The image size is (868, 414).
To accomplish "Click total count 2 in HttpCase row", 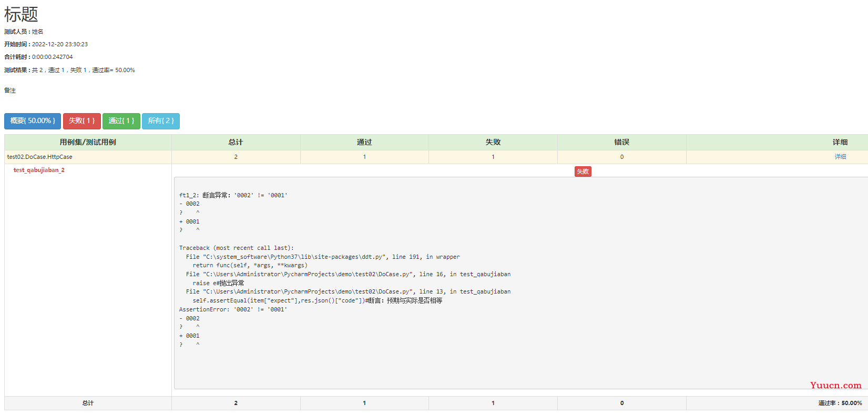I will pos(236,157).
